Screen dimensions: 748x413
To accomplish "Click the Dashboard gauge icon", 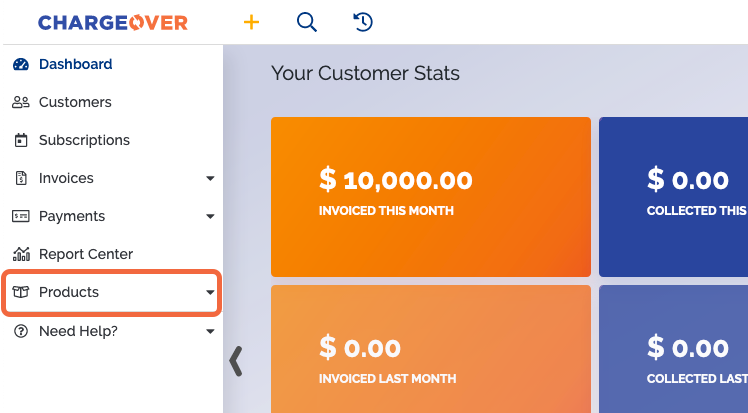I will 21,64.
